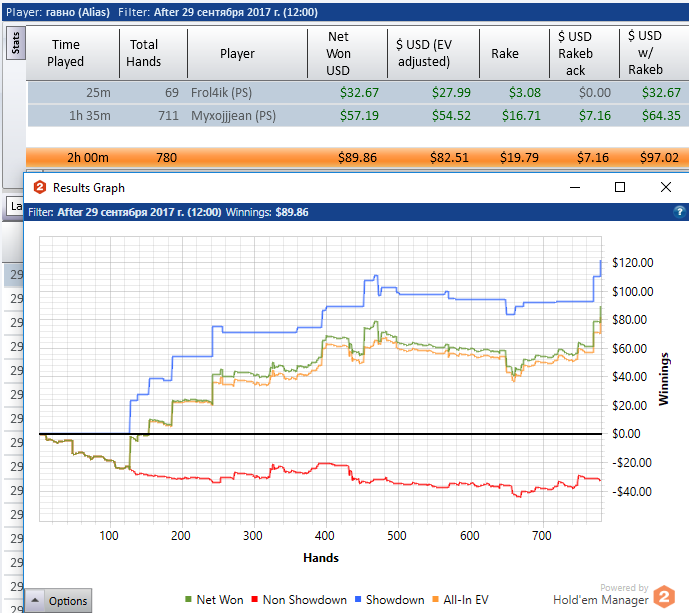The height and width of the screenshot is (613, 689).
Task: Toggle Showdown blue legend swatch
Action: (358, 599)
